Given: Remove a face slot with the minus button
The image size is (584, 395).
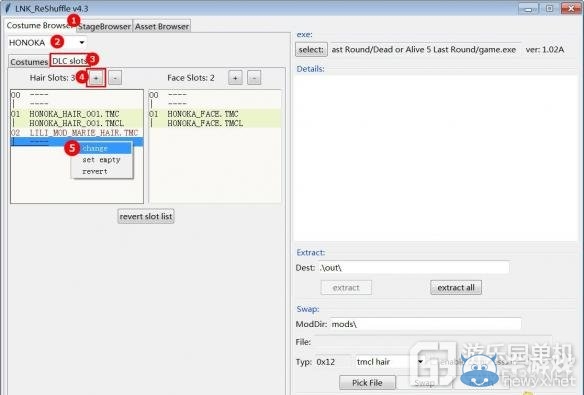Looking at the screenshot, I should coord(254,78).
